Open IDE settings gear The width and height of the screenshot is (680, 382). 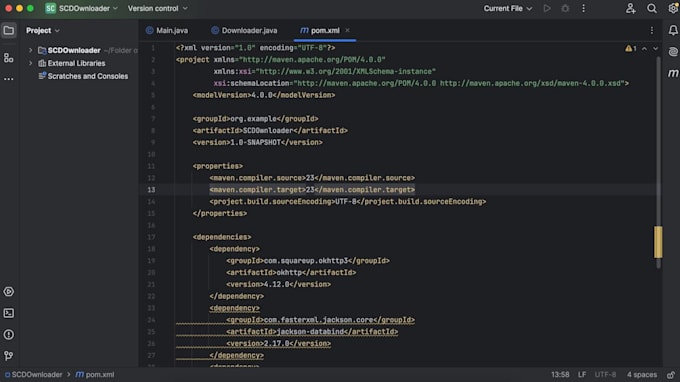pyautogui.click(x=673, y=8)
